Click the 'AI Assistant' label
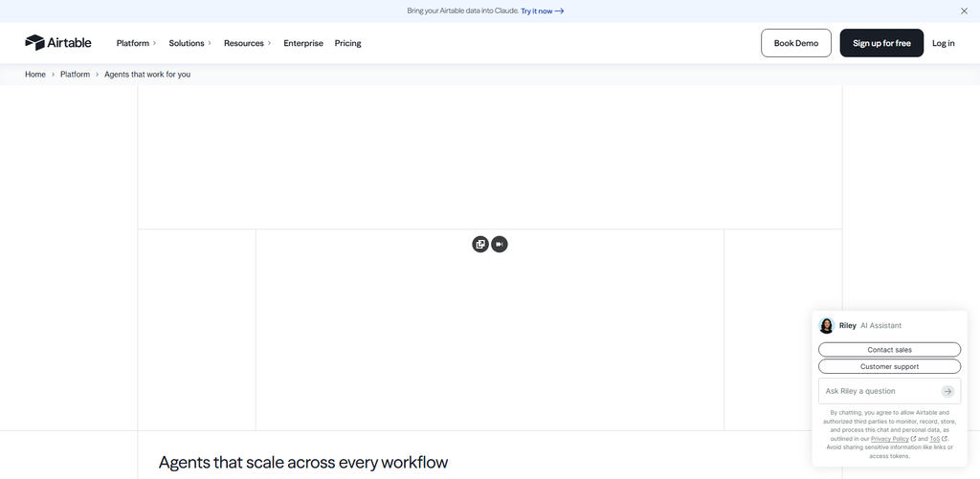This screenshot has height=479, width=980. click(880, 325)
